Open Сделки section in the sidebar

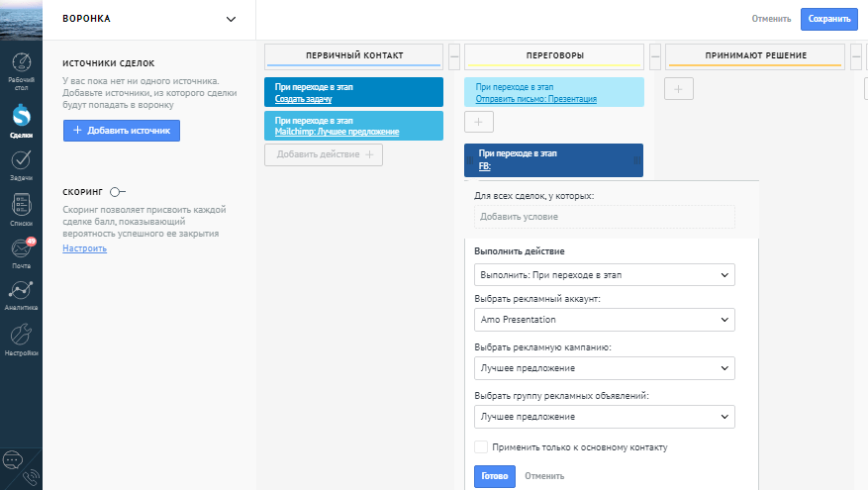[x=21, y=119]
